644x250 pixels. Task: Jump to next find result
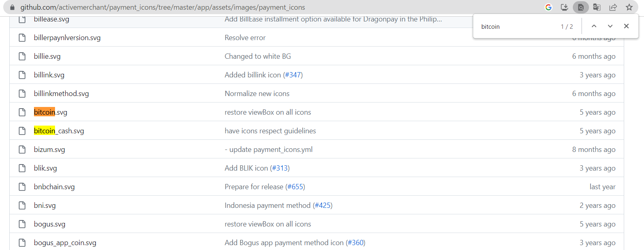pyautogui.click(x=610, y=26)
